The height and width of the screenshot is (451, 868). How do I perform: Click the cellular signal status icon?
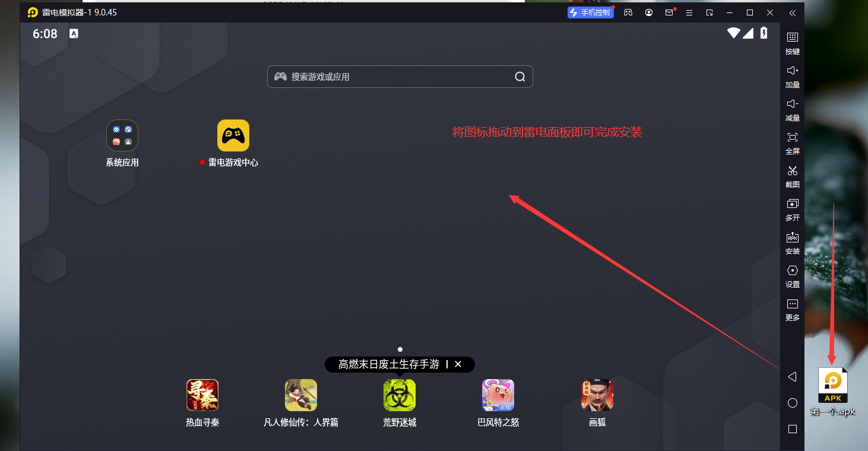point(748,33)
